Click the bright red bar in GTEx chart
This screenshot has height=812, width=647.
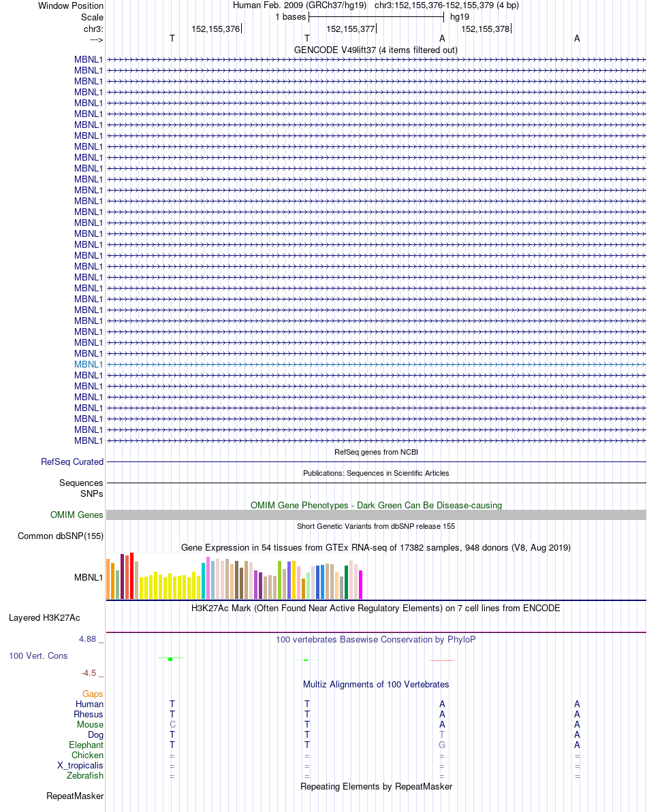tap(131, 576)
